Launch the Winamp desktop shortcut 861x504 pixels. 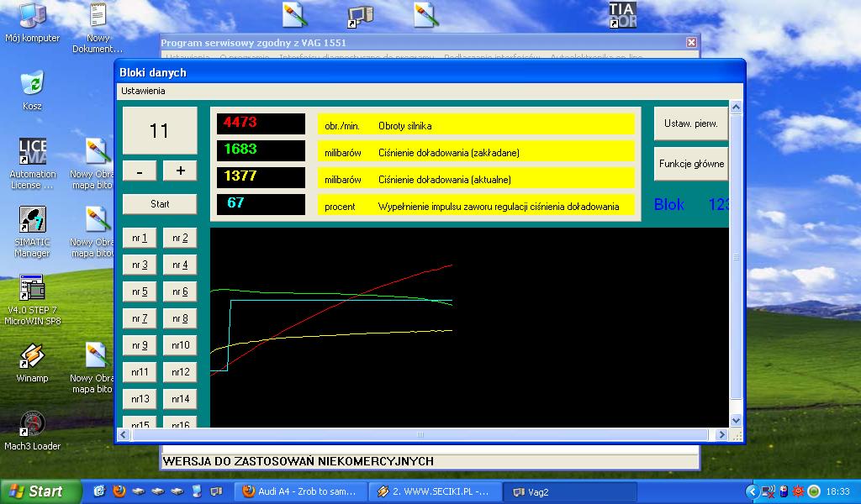[x=32, y=363]
